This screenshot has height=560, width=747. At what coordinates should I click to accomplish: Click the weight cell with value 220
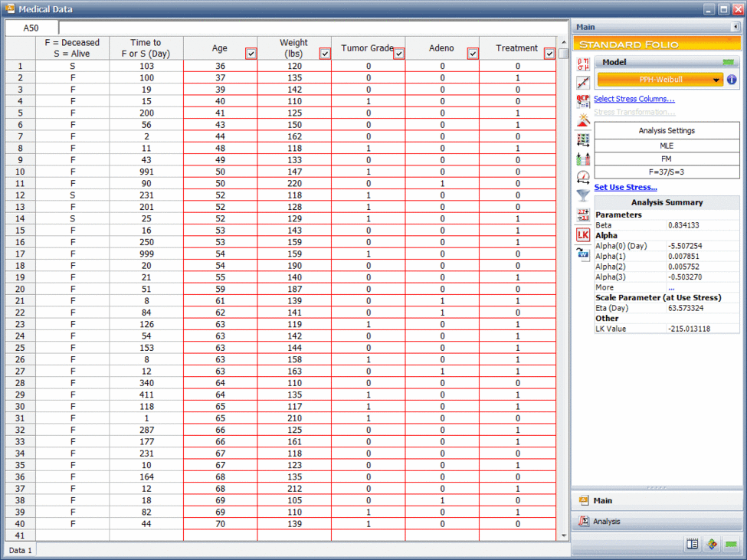[x=294, y=183]
